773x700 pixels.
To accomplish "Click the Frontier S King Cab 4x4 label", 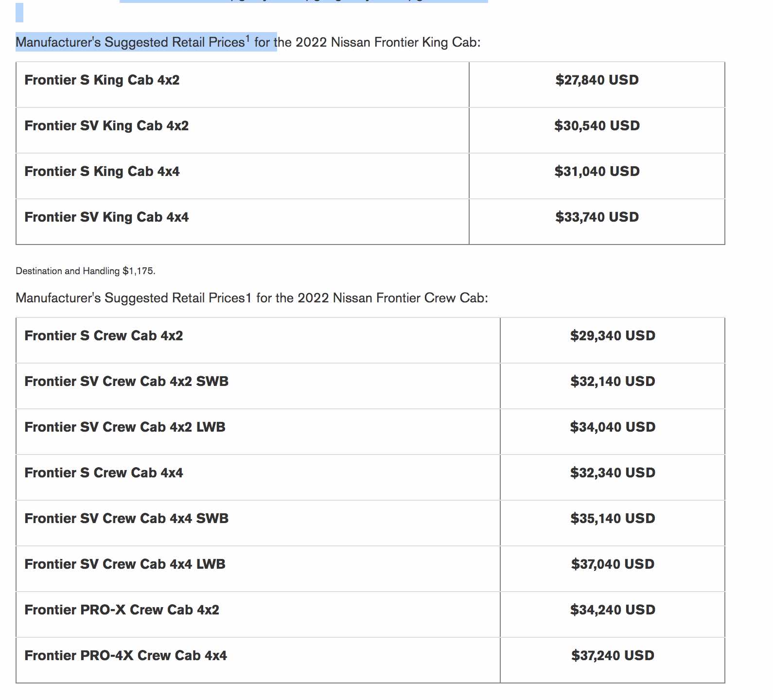I will point(102,172).
